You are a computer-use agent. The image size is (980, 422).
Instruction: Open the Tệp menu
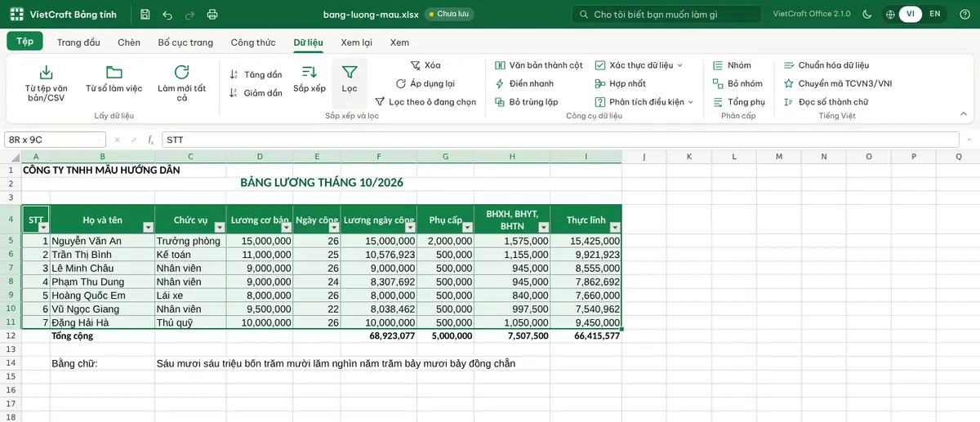click(x=24, y=41)
